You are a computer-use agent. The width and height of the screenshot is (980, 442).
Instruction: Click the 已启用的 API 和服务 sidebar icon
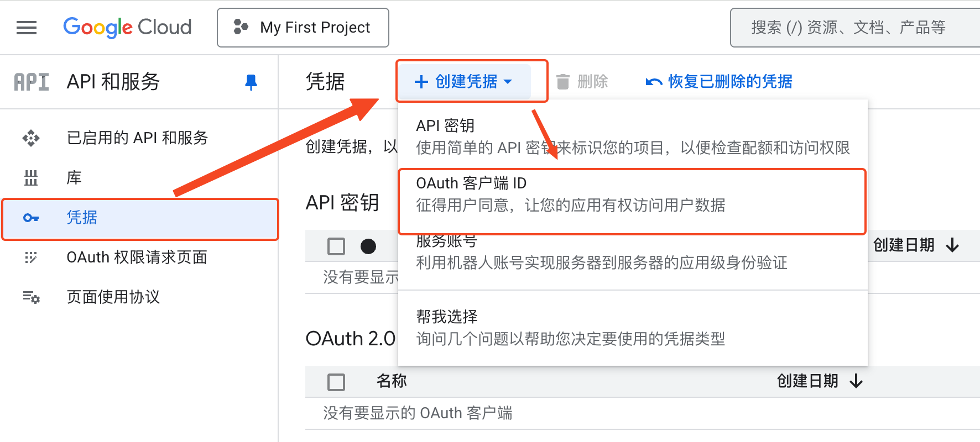tap(31, 138)
